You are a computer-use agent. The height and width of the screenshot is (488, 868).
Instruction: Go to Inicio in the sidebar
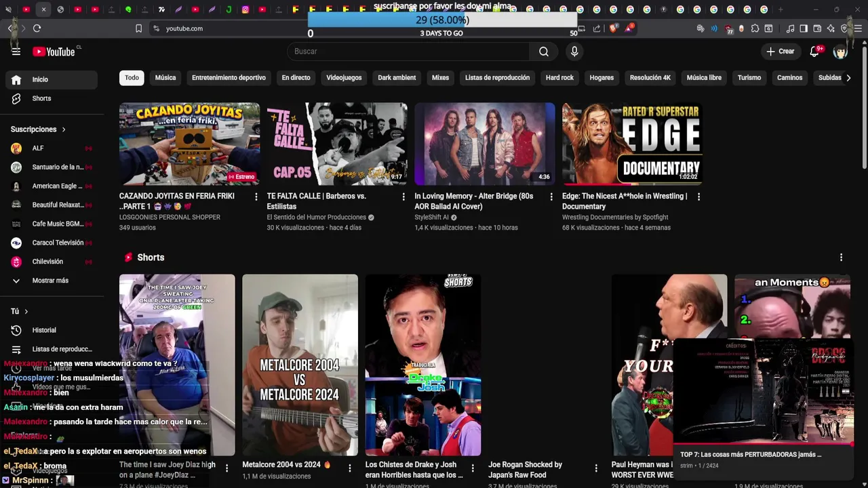[51, 79]
